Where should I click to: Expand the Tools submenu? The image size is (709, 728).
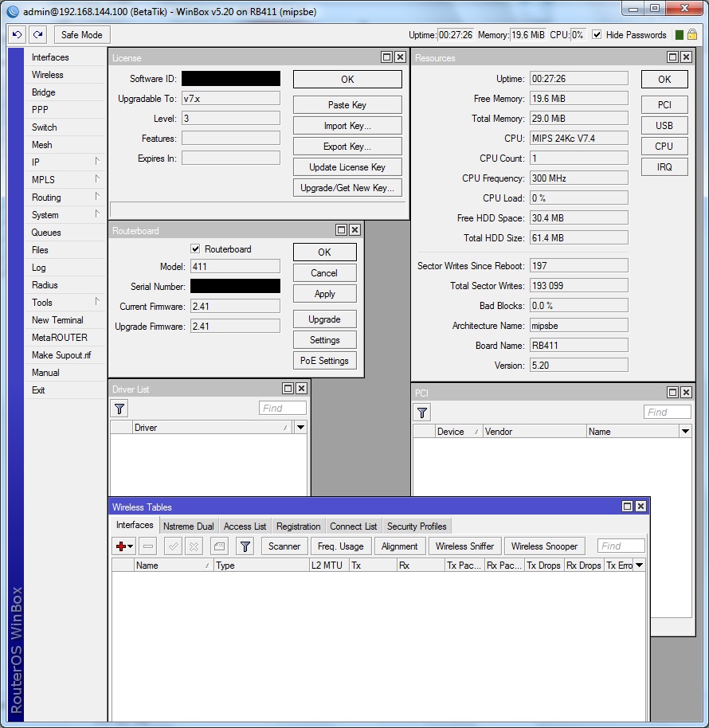[x=97, y=301]
